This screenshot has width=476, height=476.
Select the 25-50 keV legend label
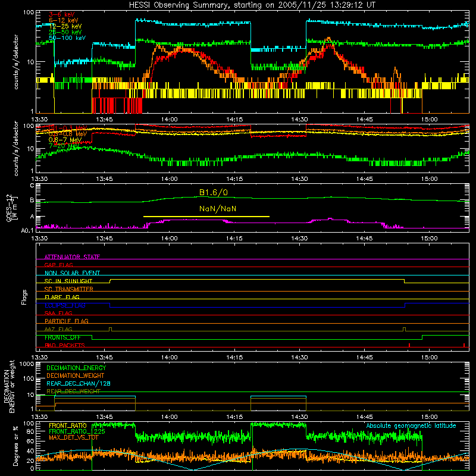coord(65,32)
